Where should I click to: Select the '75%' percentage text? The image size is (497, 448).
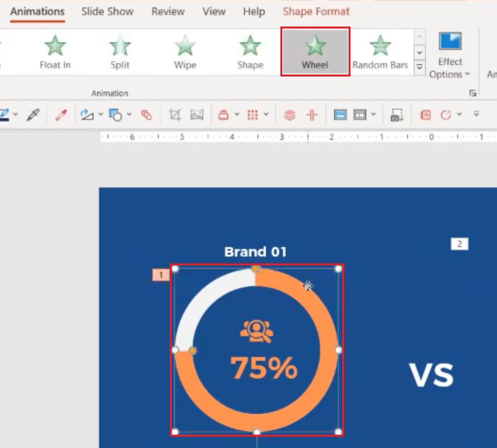pos(264,368)
